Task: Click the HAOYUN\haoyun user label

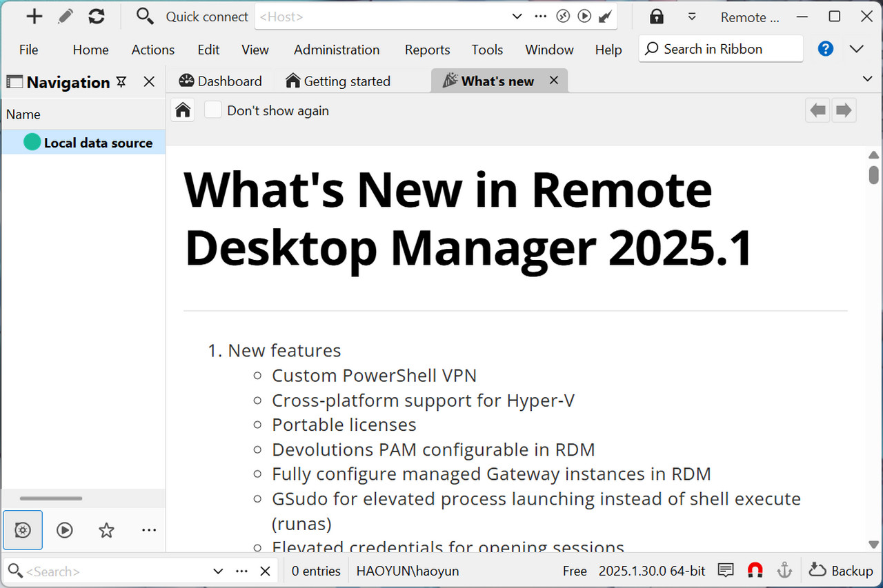Action: 407,571
